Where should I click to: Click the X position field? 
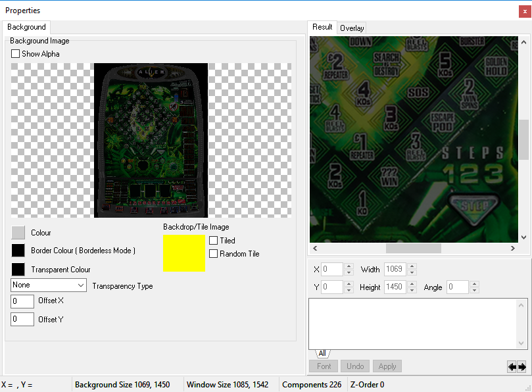pos(332,269)
